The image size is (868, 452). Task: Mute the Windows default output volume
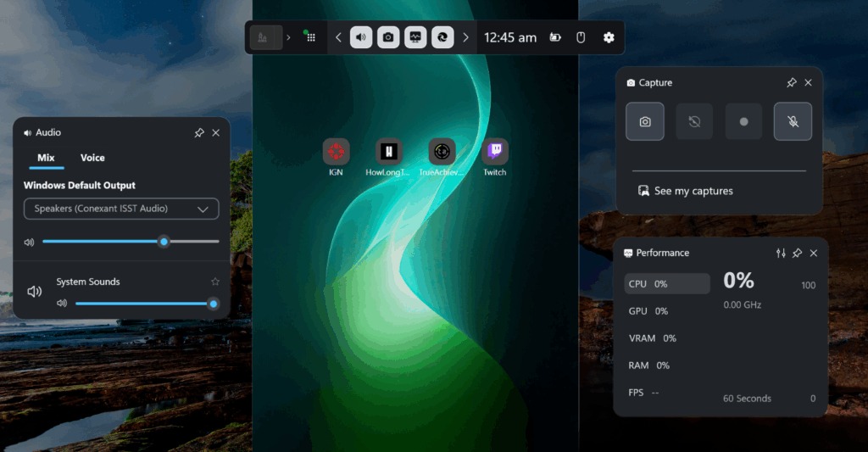pyautogui.click(x=30, y=242)
